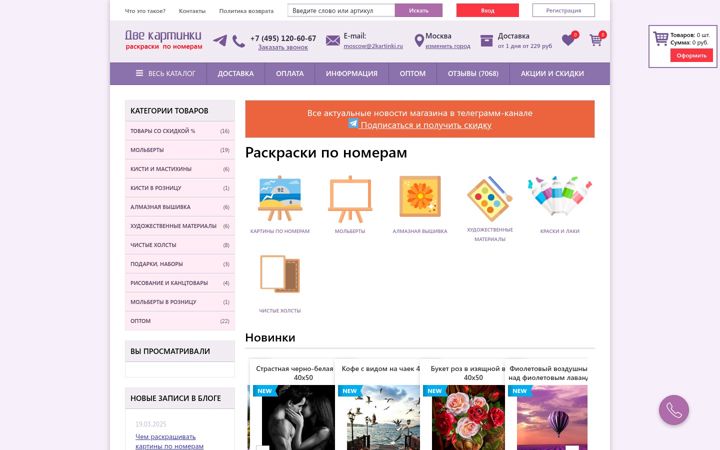Click the red Вход button
The width and height of the screenshot is (720, 450).
pyautogui.click(x=487, y=10)
